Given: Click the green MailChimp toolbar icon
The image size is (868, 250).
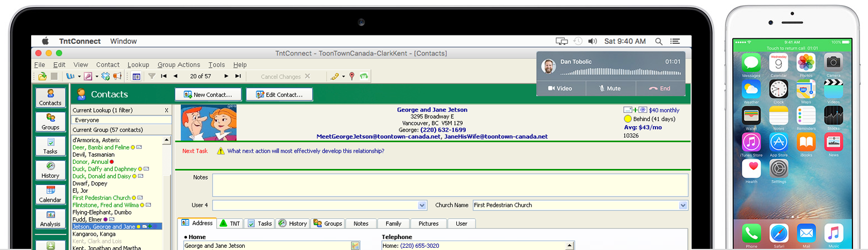Looking at the screenshot, I should 364,76.
